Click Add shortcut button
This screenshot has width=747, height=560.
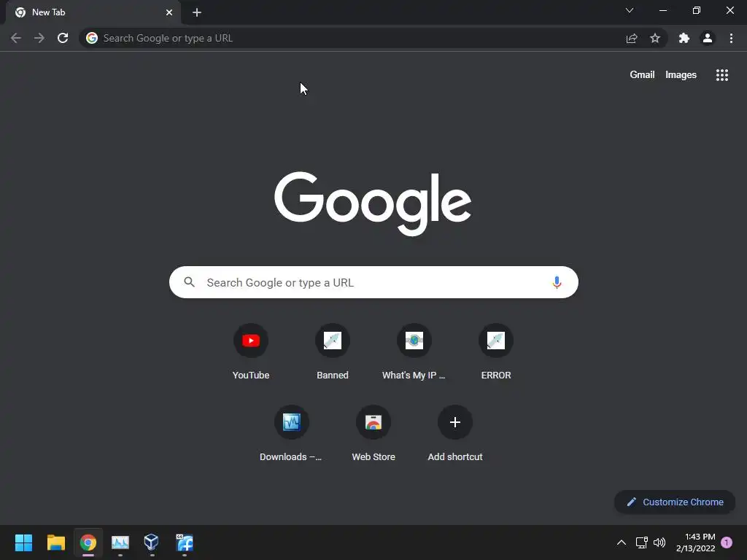(455, 433)
